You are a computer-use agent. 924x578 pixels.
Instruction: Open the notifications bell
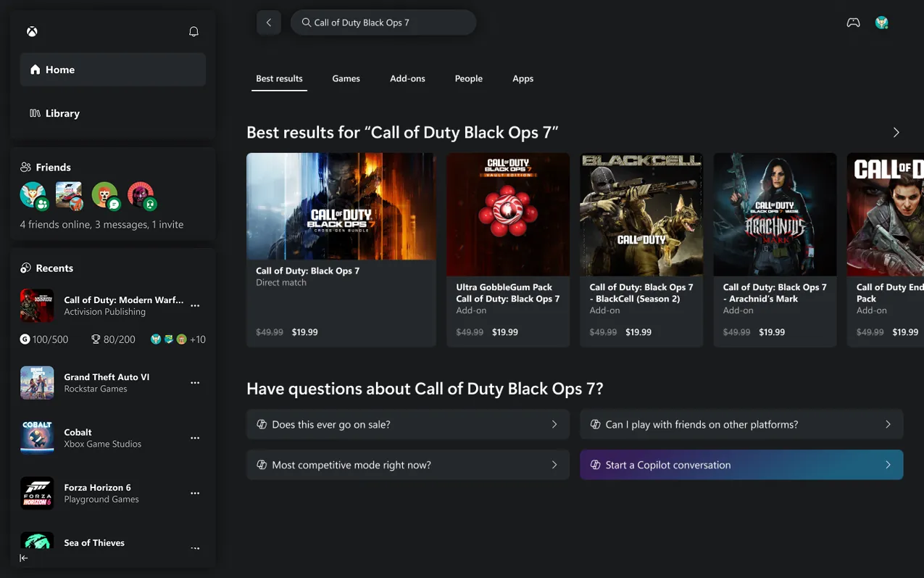point(193,31)
